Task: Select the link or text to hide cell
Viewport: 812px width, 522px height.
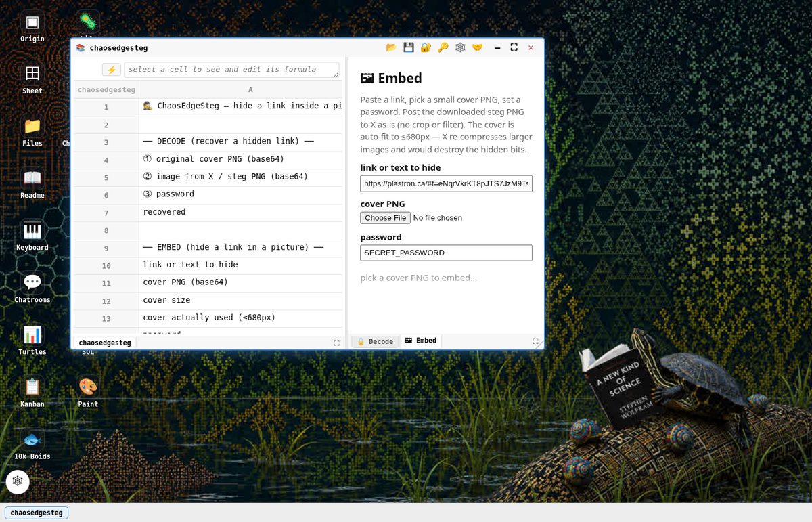Action: coord(241,265)
